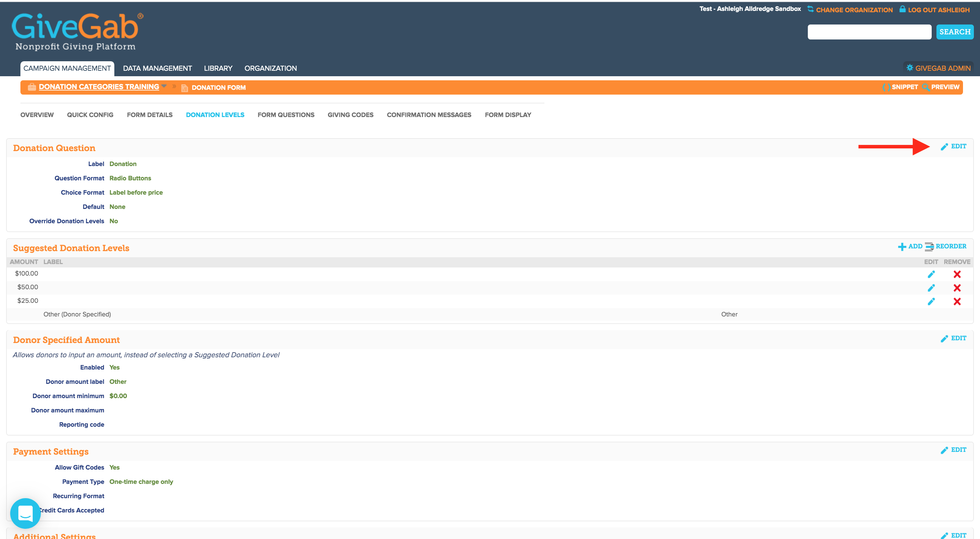Click Donation Form breadcrumb

[218, 87]
